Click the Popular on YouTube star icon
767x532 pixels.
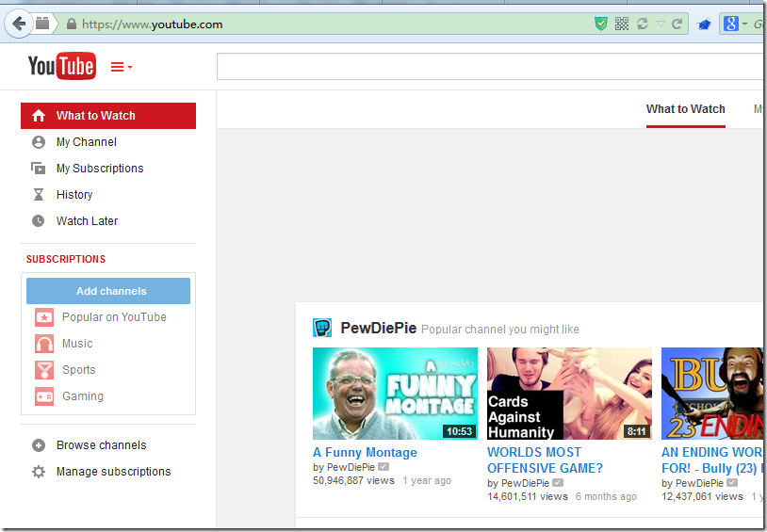[44, 318]
